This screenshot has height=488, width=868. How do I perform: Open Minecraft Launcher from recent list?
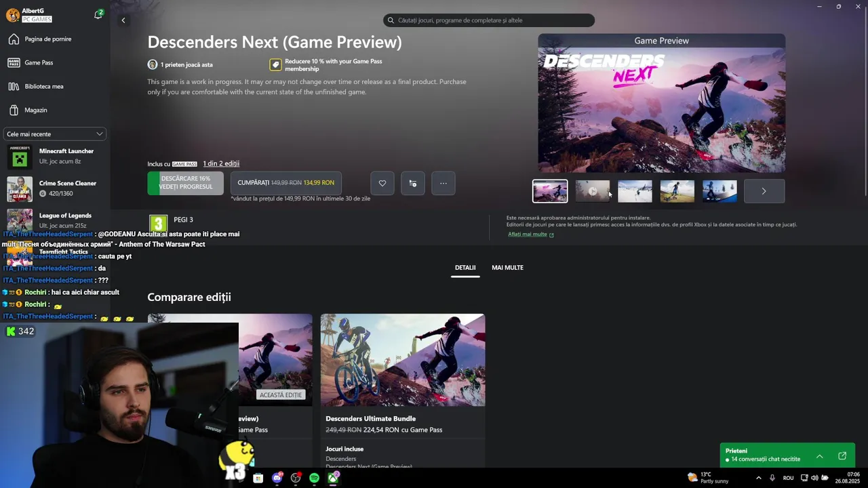[54, 157]
